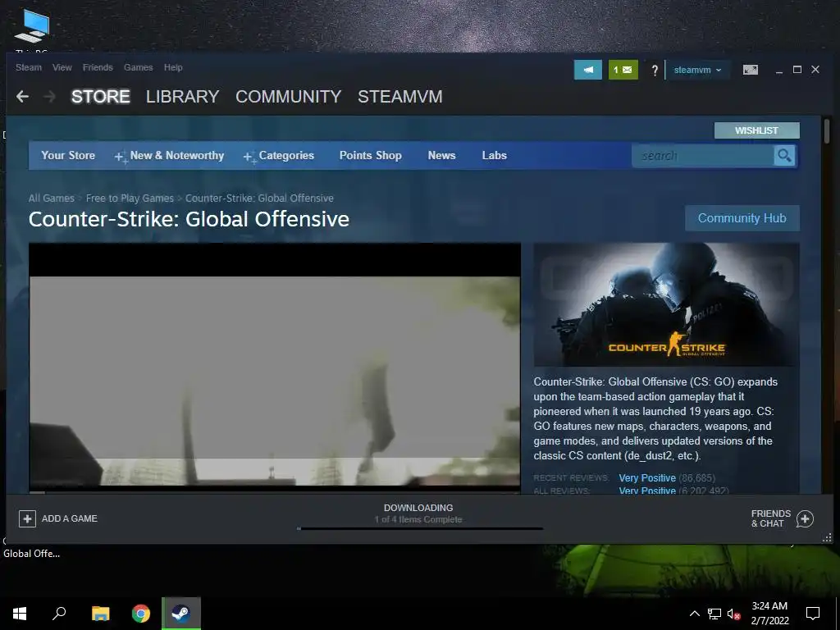Click the Free to Play Games breadcrumb

pos(130,199)
